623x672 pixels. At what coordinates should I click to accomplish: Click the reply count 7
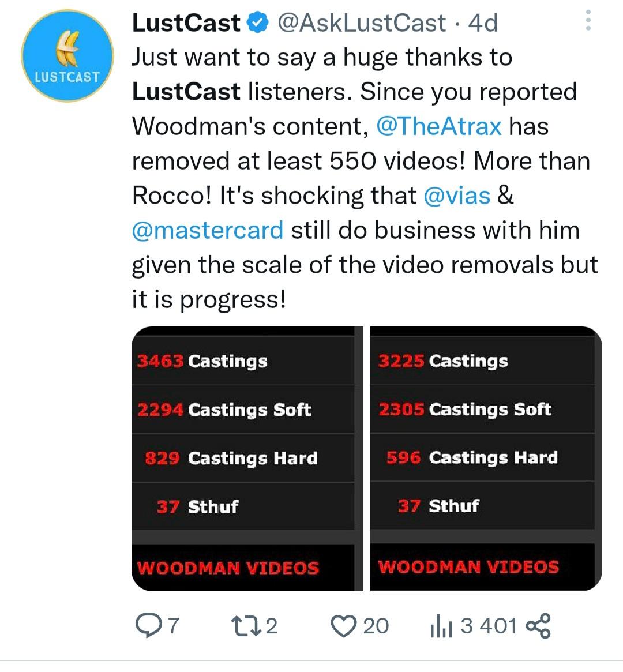[172, 625]
